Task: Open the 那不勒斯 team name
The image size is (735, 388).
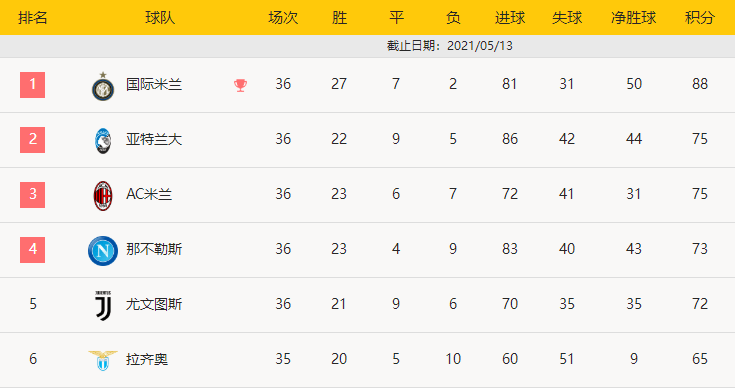Action: point(154,249)
